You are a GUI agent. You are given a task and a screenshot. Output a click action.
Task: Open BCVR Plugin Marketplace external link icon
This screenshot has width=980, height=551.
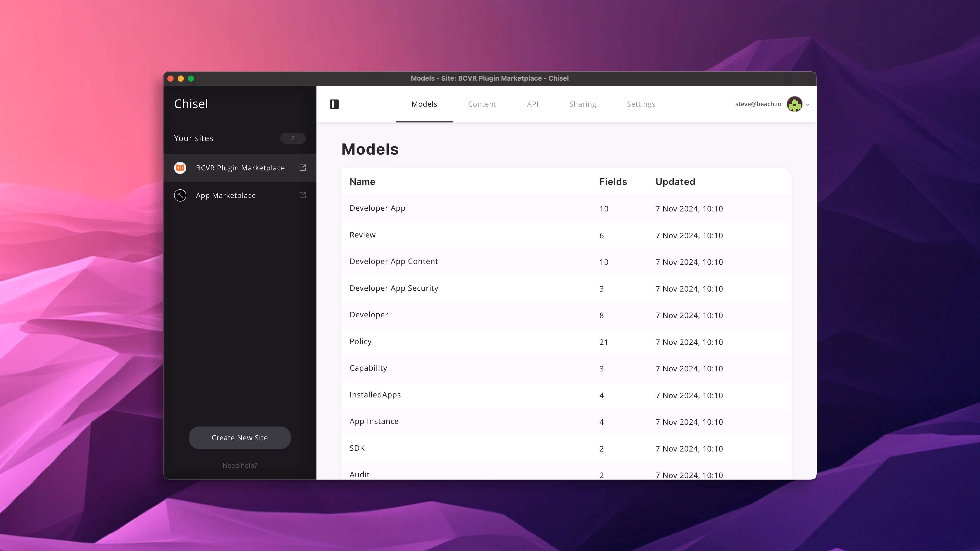pyautogui.click(x=302, y=168)
